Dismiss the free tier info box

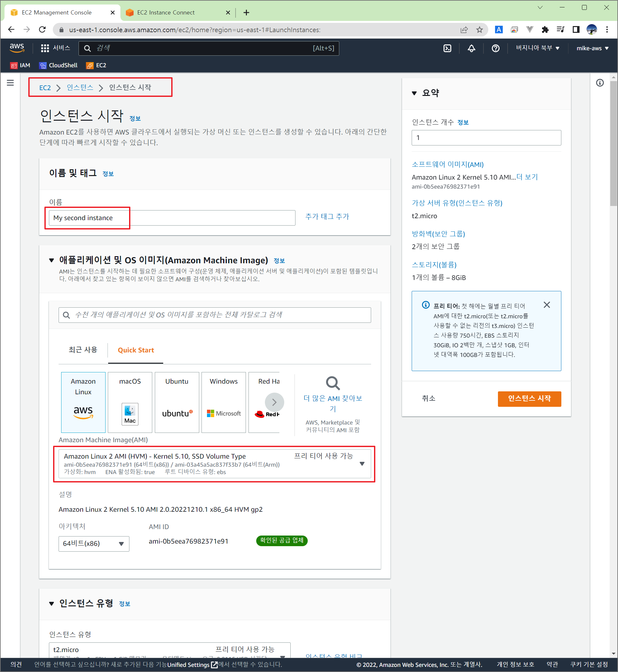[x=547, y=305]
